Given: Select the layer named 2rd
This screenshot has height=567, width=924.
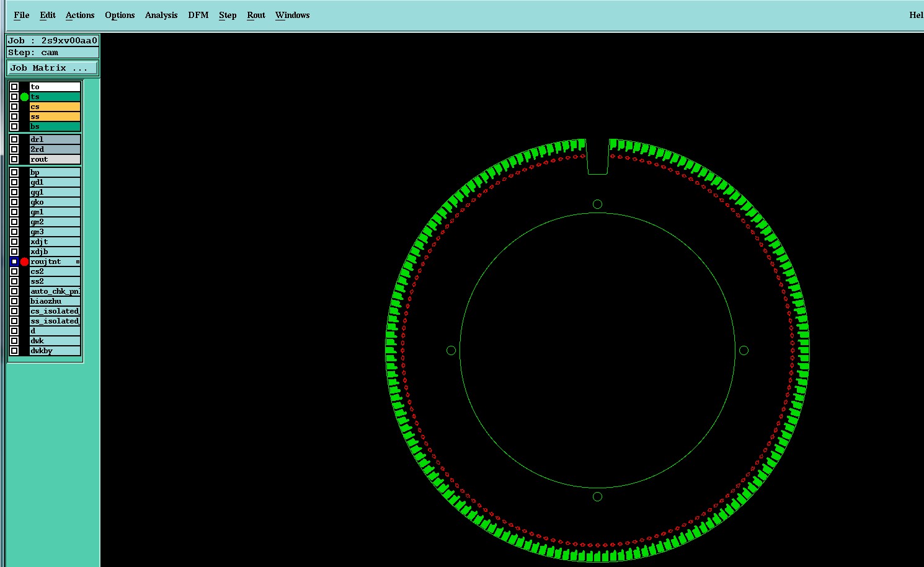Looking at the screenshot, I should point(55,149).
